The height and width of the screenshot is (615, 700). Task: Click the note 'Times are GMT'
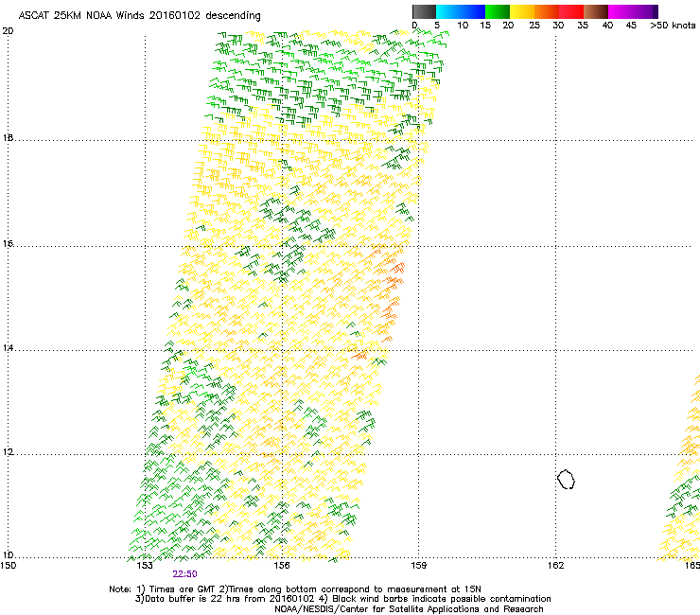click(183, 589)
